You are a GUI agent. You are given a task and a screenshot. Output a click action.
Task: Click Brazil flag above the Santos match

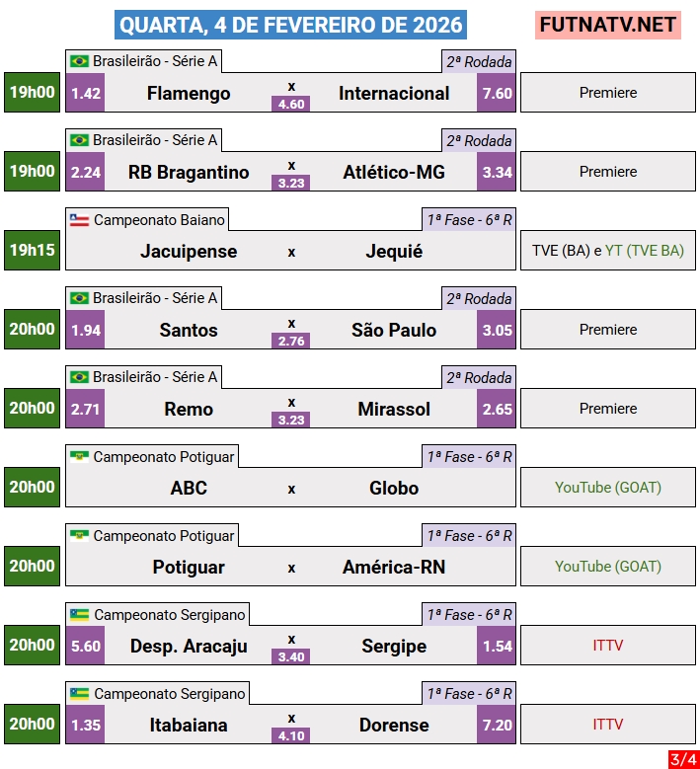coord(79,299)
